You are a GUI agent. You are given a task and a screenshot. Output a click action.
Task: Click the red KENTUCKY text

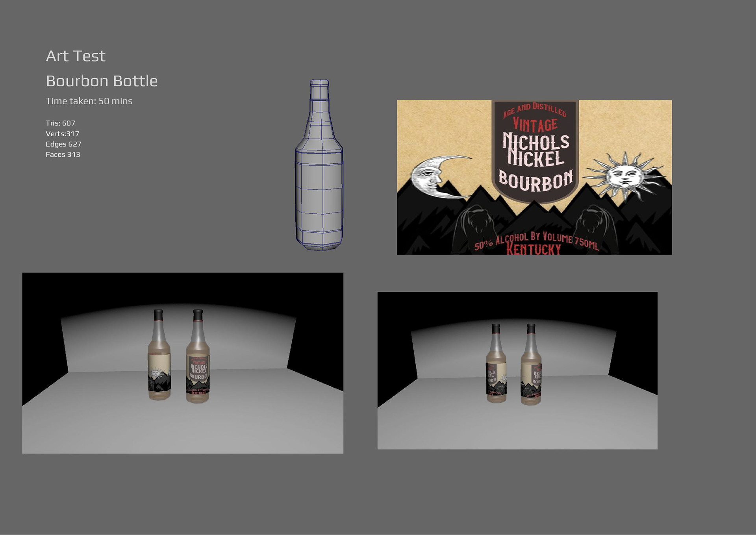click(x=534, y=249)
